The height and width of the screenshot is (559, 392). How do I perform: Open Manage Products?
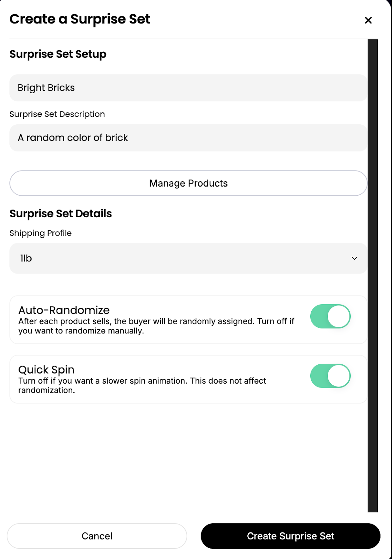(x=188, y=183)
